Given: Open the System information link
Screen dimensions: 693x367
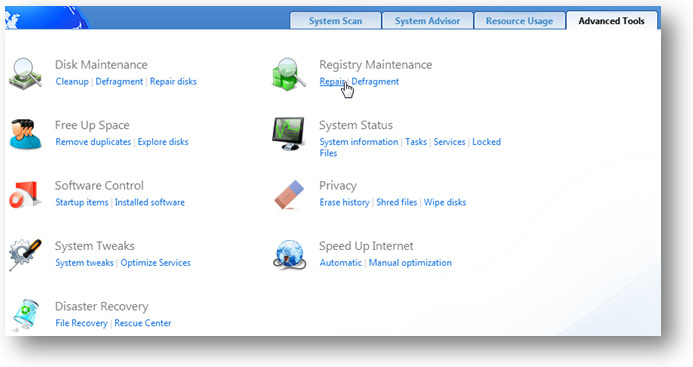Looking at the screenshot, I should click(x=359, y=142).
